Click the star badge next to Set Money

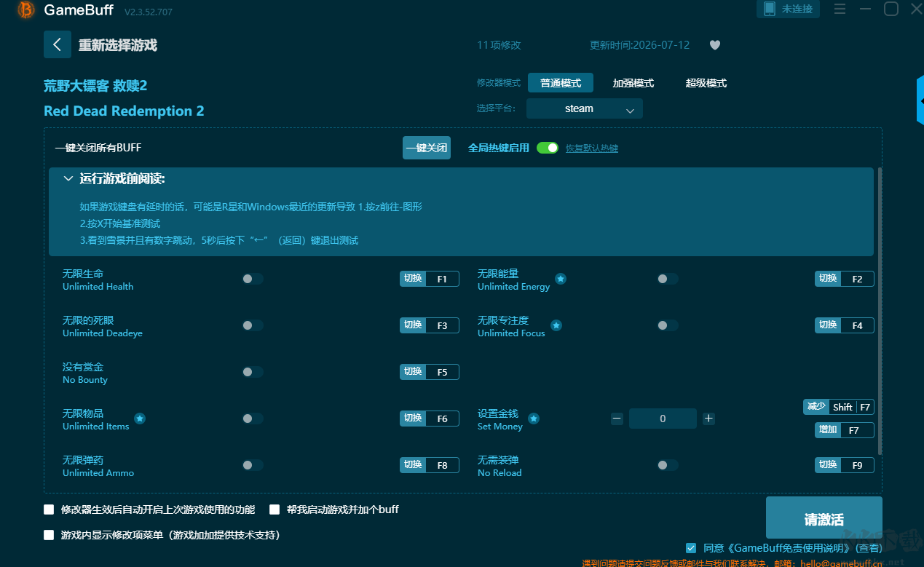[x=534, y=419]
